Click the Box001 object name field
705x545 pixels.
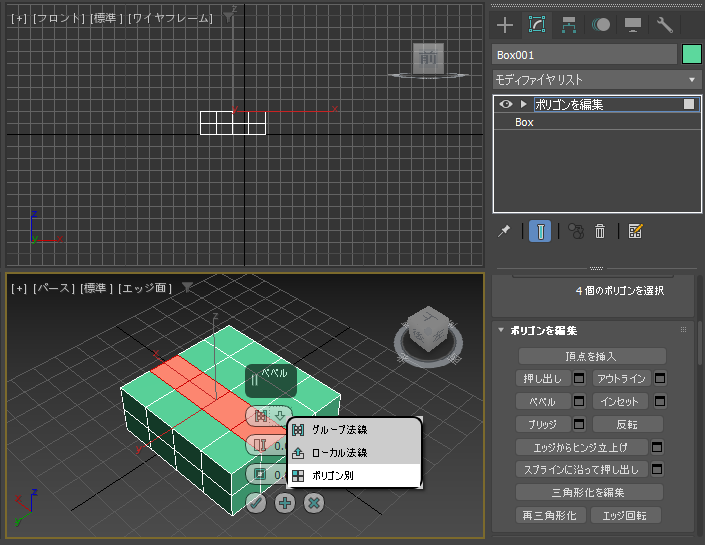click(584, 54)
